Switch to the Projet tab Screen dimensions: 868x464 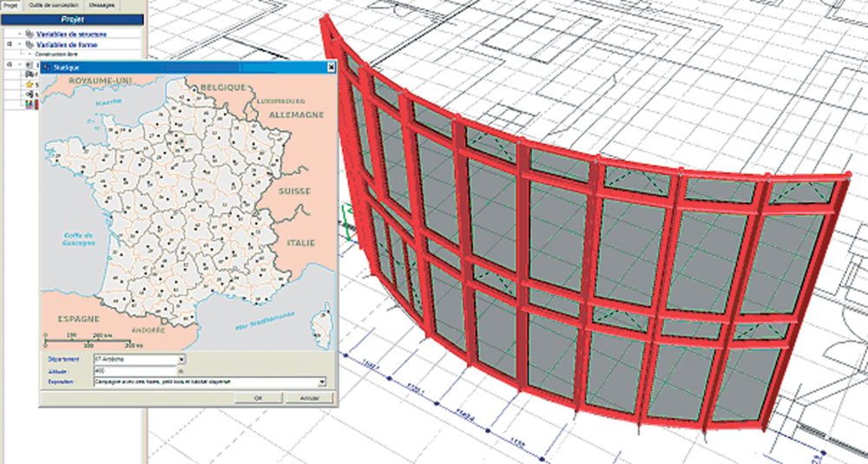point(10,4)
